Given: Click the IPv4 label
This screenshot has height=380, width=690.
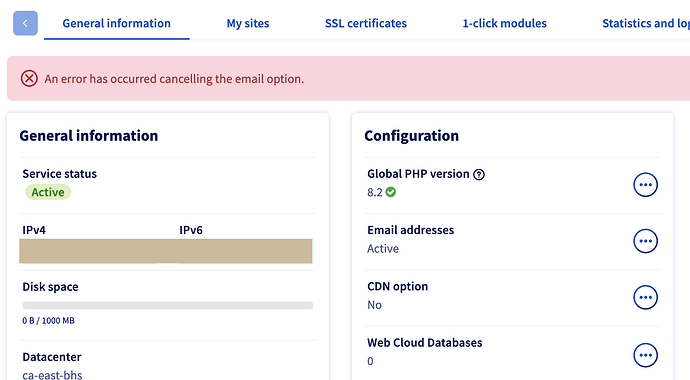Looking at the screenshot, I should pos(34,230).
